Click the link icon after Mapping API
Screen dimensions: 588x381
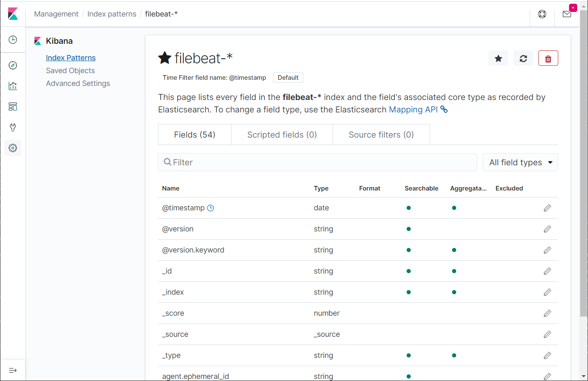coord(444,110)
